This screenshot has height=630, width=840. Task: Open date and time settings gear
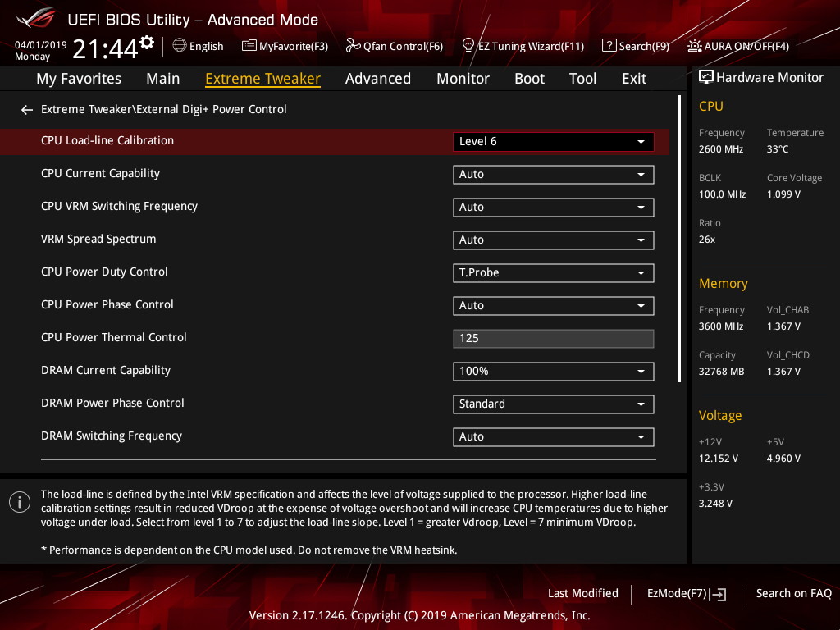point(147,43)
